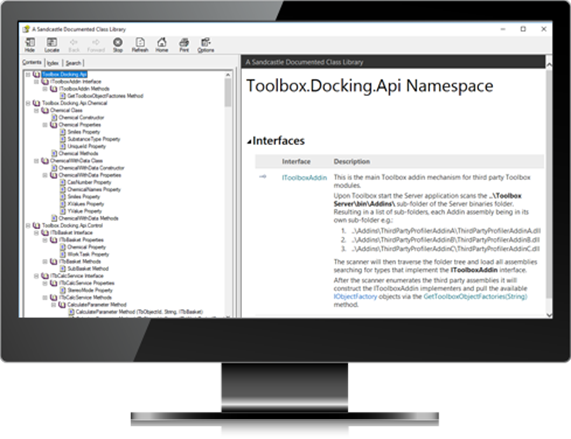Switch to the Contents tab
The width and height of the screenshot is (571, 439).
pyautogui.click(x=32, y=62)
